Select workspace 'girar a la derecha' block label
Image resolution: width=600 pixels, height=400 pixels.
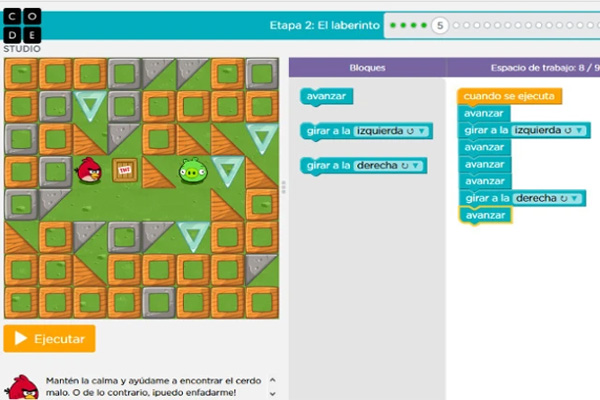(488, 198)
